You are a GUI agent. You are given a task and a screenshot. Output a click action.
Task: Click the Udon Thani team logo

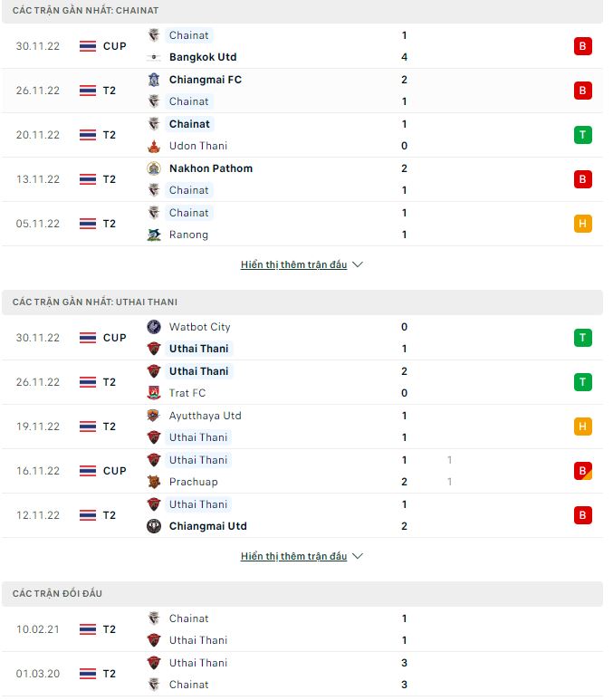pos(153,146)
